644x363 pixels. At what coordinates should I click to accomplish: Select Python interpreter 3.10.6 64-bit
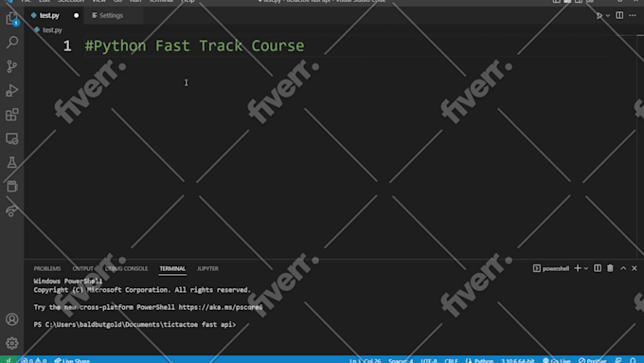517,360
